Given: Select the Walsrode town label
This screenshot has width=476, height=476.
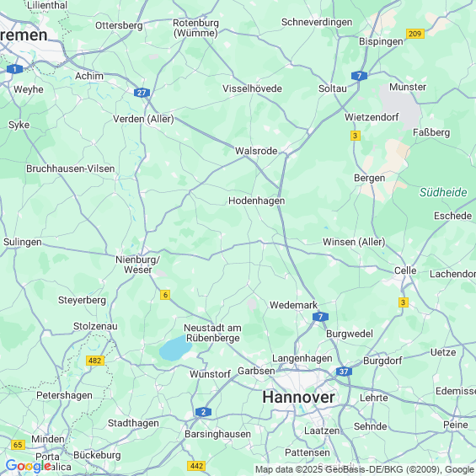Looking at the screenshot, I should pyautogui.click(x=256, y=151).
